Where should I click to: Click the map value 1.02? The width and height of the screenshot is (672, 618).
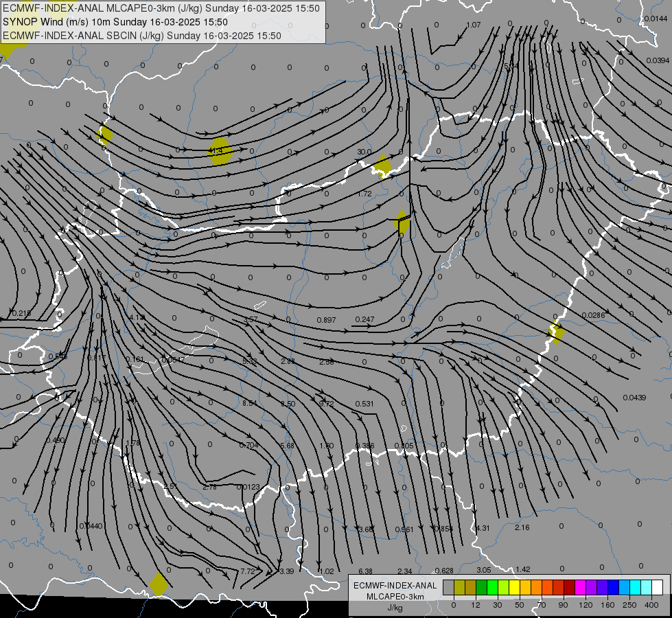pos(327,571)
